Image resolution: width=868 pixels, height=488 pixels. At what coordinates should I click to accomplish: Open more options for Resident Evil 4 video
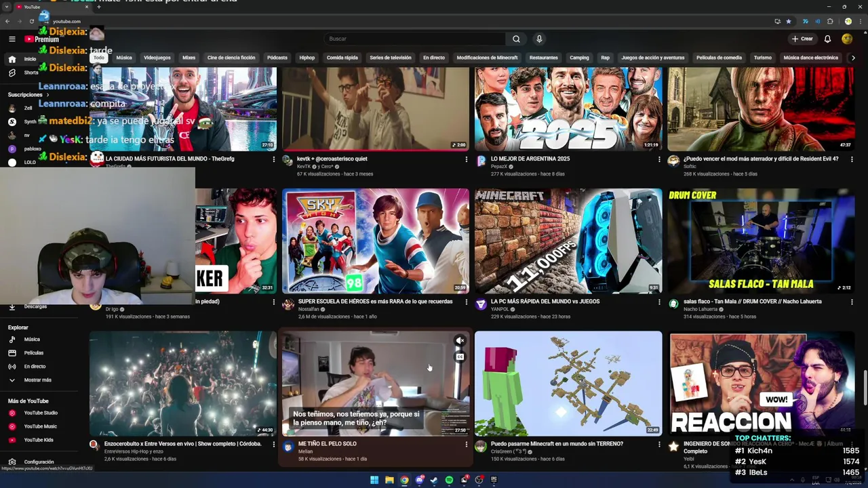[852, 159]
